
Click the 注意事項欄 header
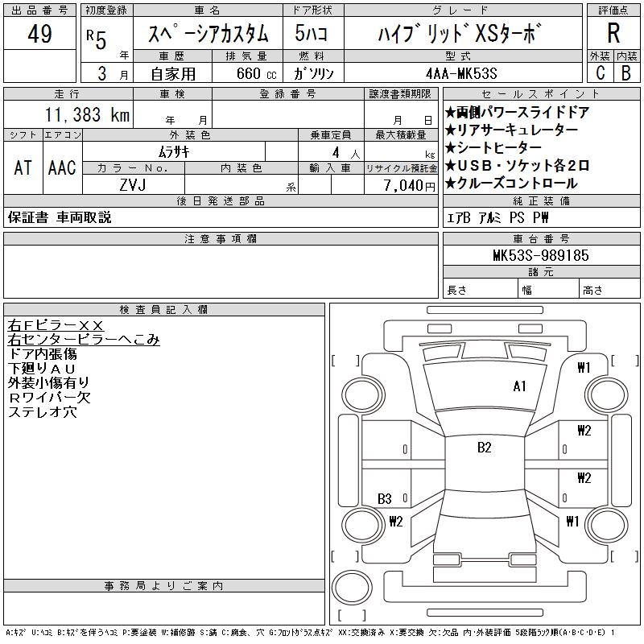221,238
